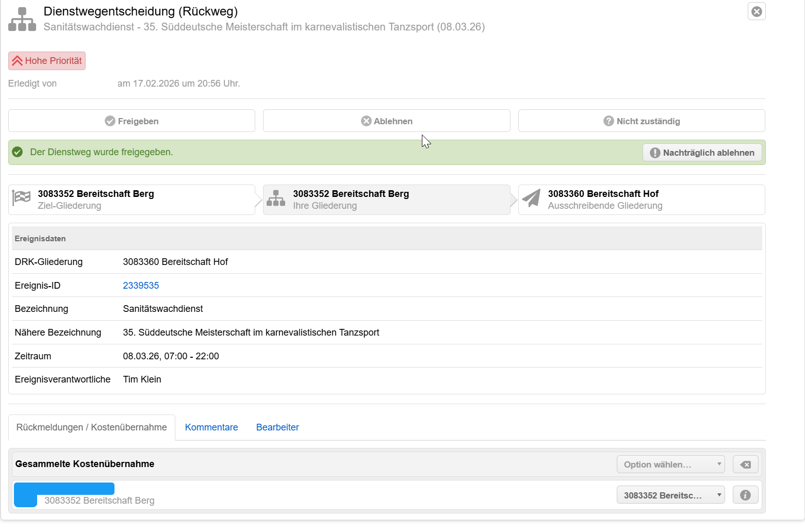This screenshot has width=805, height=532.
Task: Click the Hohe Priorität badge
Action: pyautogui.click(x=47, y=61)
